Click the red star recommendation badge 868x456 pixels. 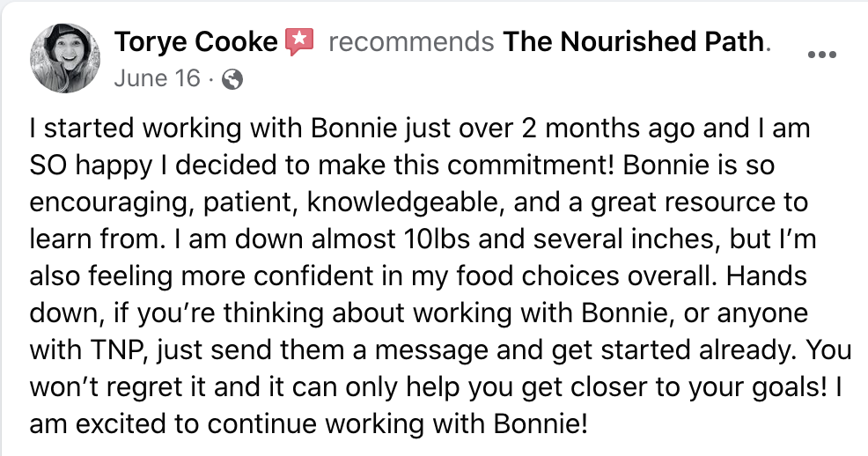299,42
